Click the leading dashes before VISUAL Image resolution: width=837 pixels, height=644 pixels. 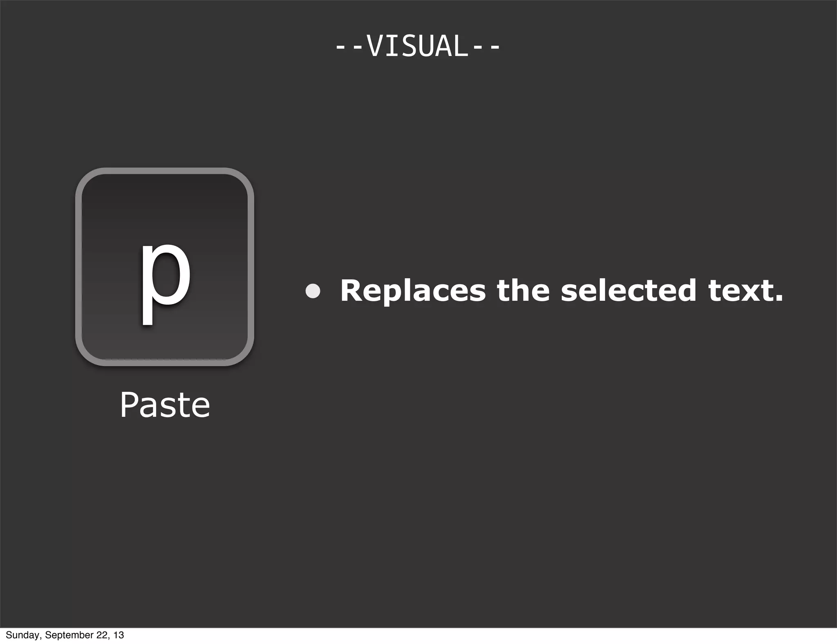tap(349, 47)
